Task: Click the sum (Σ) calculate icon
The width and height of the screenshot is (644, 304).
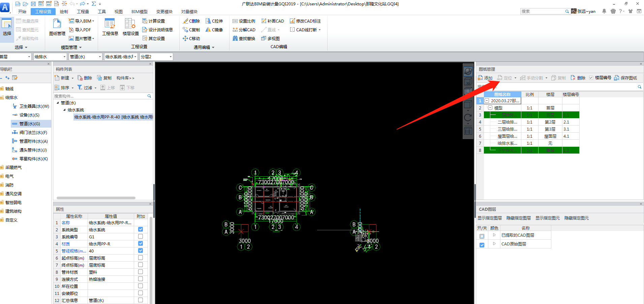Action: (x=94, y=4)
